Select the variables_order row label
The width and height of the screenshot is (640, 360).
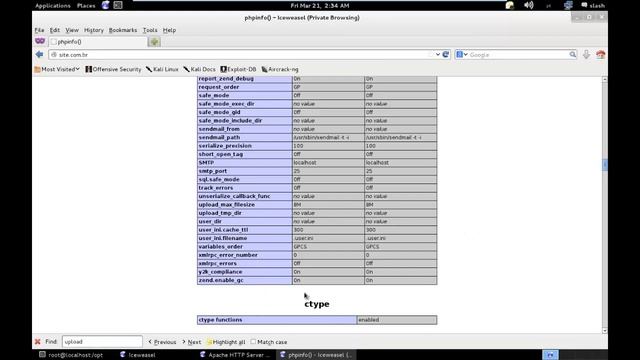point(220,247)
